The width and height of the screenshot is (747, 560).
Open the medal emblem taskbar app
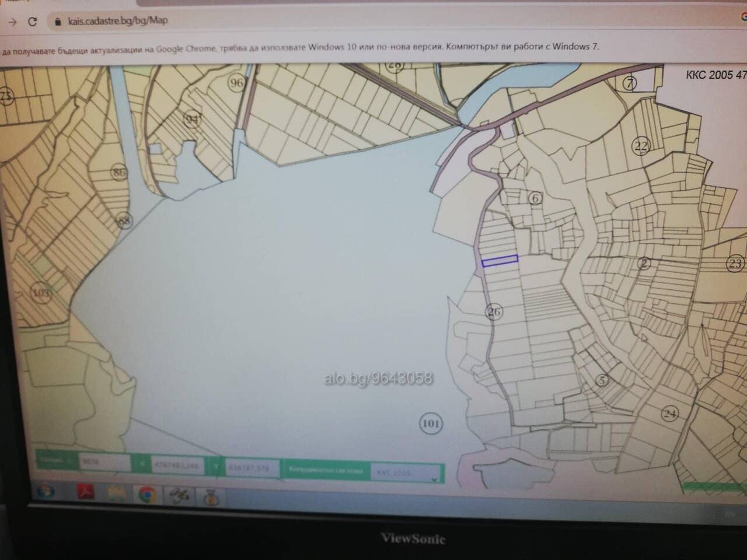pyautogui.click(x=211, y=498)
